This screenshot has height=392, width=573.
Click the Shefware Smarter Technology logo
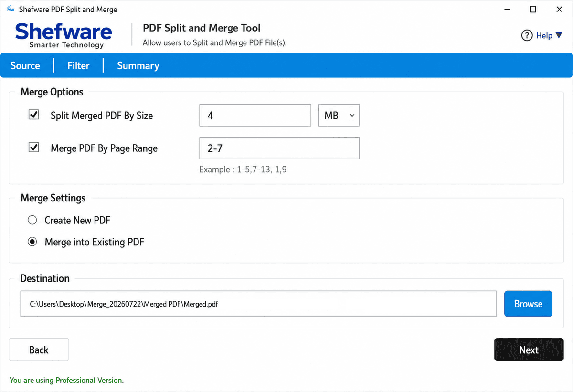pos(64,35)
